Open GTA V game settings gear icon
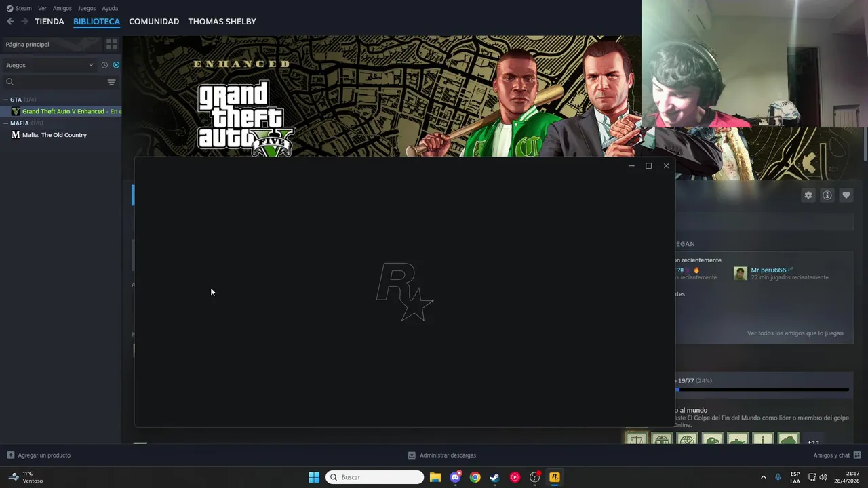The image size is (868, 488). click(x=808, y=195)
